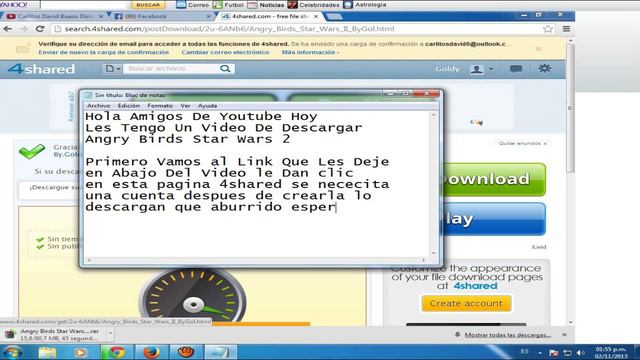This screenshot has width=640, height=360.
Task: Click the 4shared logo
Action: [41, 69]
